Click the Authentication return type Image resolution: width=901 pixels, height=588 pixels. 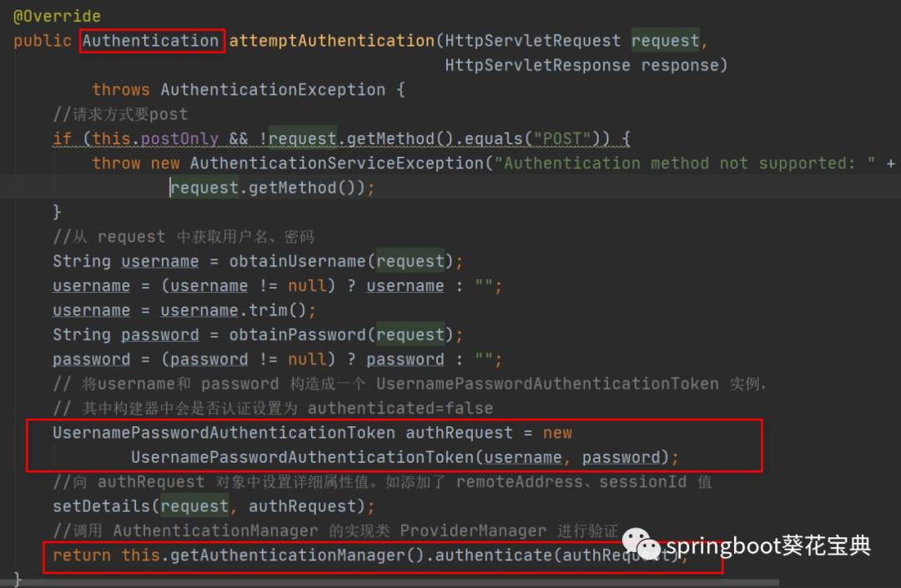[150, 41]
